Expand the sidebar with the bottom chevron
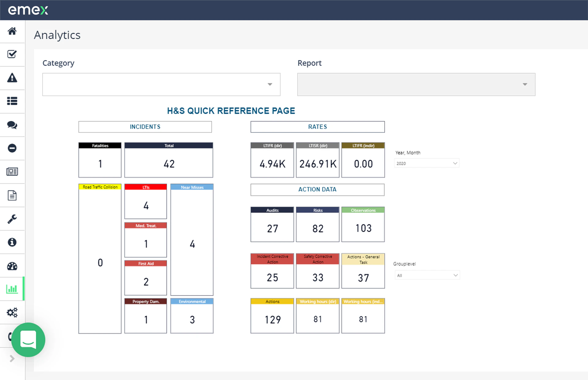588x380 pixels. click(x=12, y=359)
